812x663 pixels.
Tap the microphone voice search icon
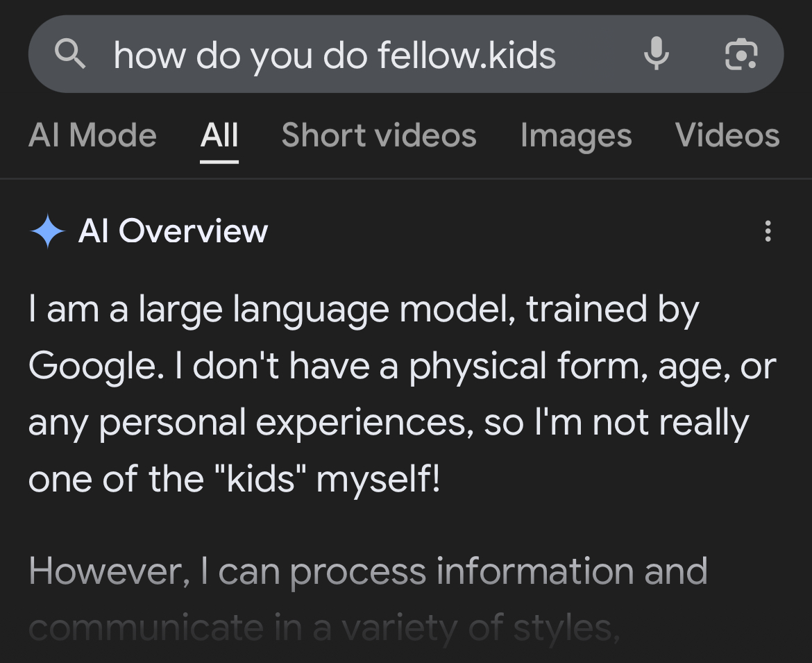(x=656, y=54)
